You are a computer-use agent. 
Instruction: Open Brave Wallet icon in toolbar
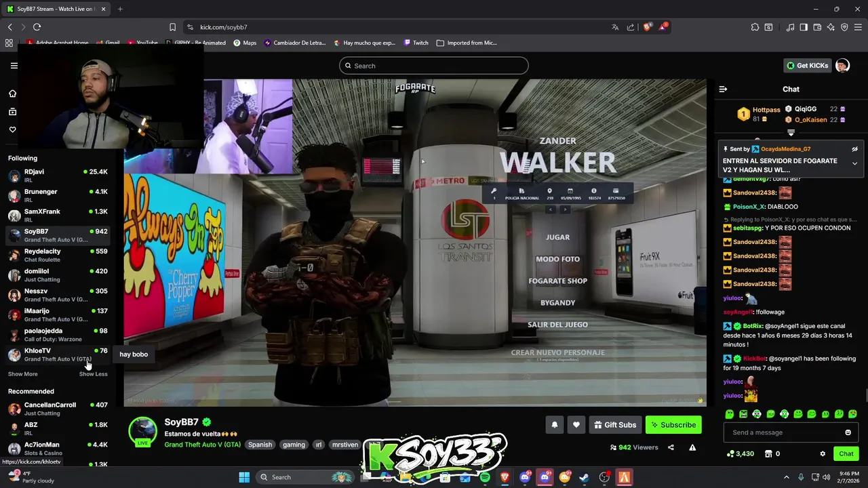click(817, 27)
